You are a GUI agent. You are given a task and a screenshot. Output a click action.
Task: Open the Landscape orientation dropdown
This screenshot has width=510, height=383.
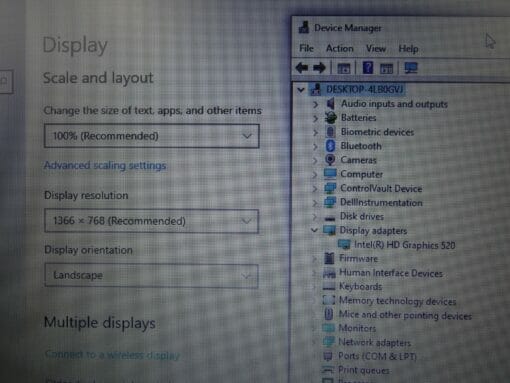coord(151,276)
